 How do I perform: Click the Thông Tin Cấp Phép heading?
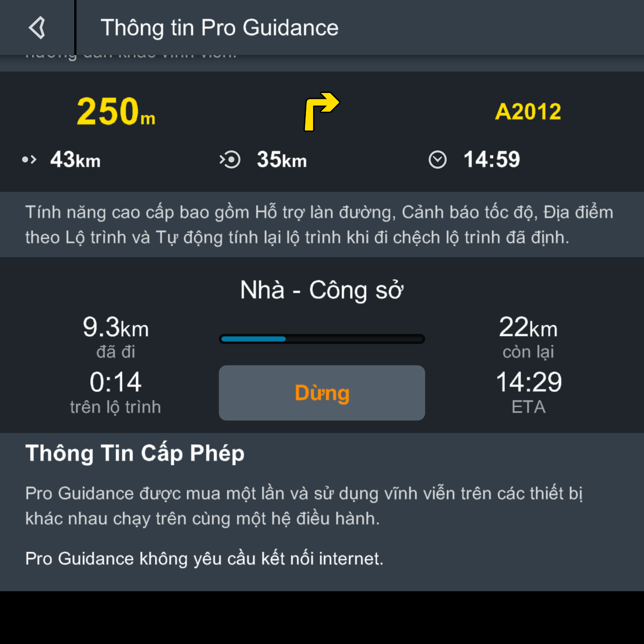coord(135,453)
